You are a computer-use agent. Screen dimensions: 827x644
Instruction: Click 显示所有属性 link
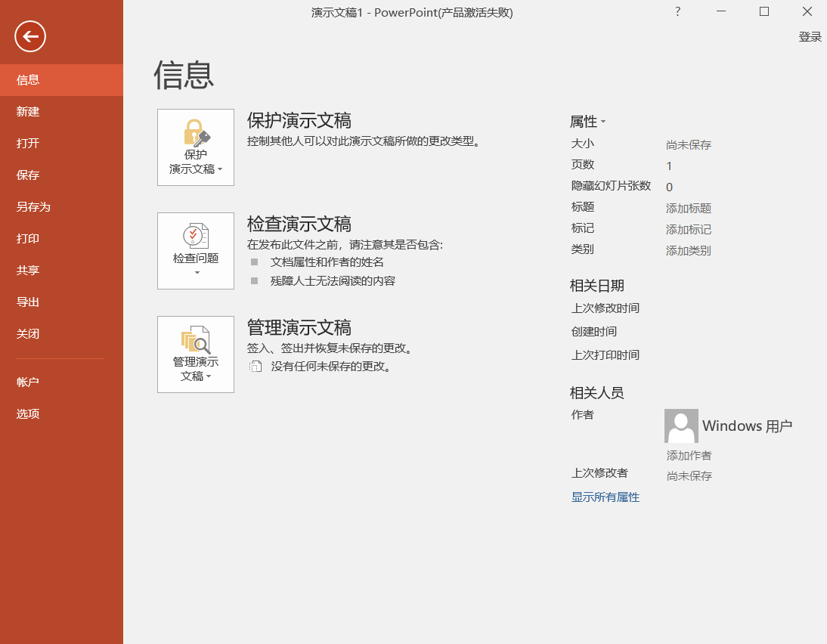(605, 497)
